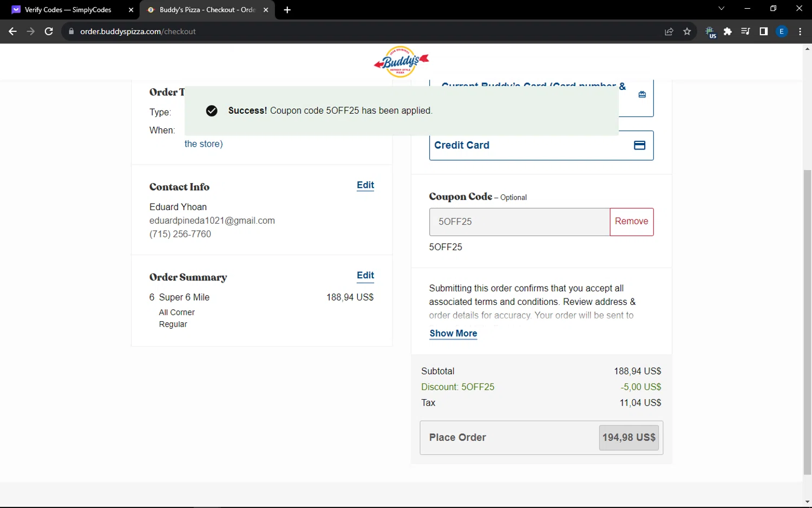Viewport: 812px width, 508px height.
Task: Click the name Eduard Yhoan
Action: (178, 207)
